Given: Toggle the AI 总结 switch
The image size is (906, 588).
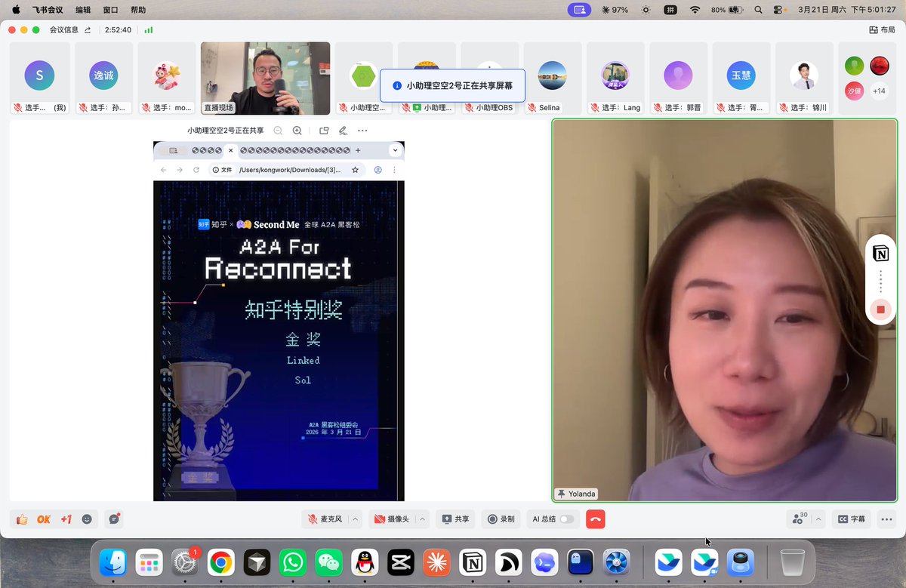Looking at the screenshot, I should click(x=566, y=519).
